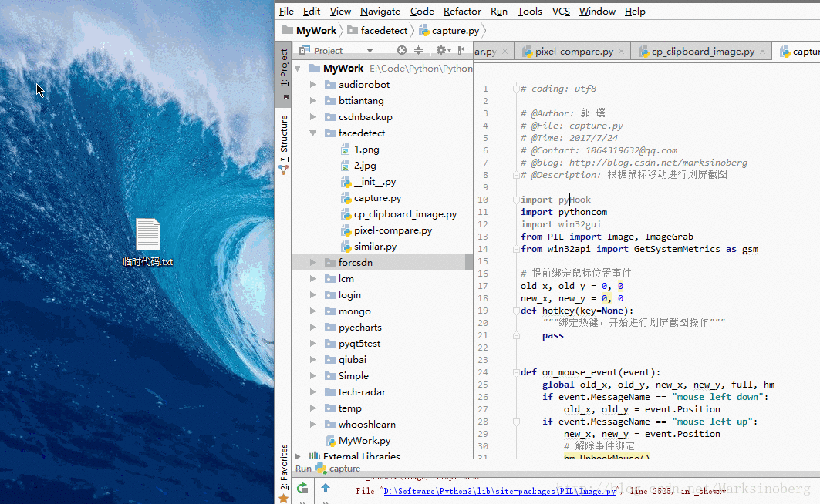This screenshot has height=504, width=820.
Task: Select the 1.png image file
Action: [366, 150]
